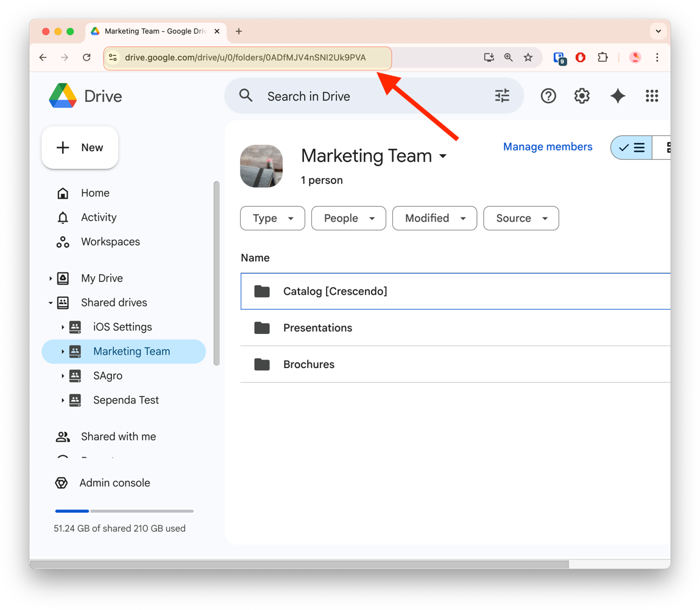Screen dimensions: 700x610
Task: Expand the My Drive tree
Action: [51, 278]
